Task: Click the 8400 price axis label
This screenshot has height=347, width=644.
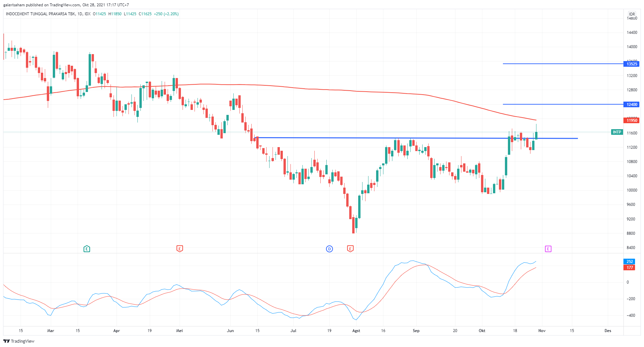Action: 631,248
